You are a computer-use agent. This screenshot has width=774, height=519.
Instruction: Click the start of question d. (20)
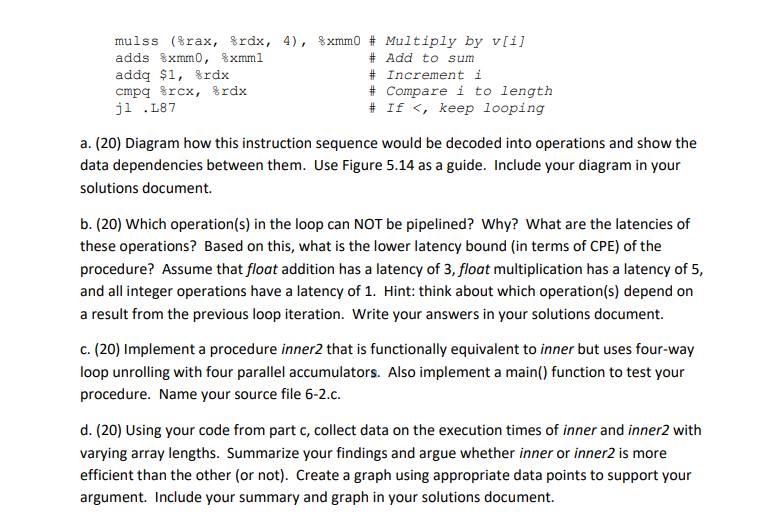[x=101, y=430]
